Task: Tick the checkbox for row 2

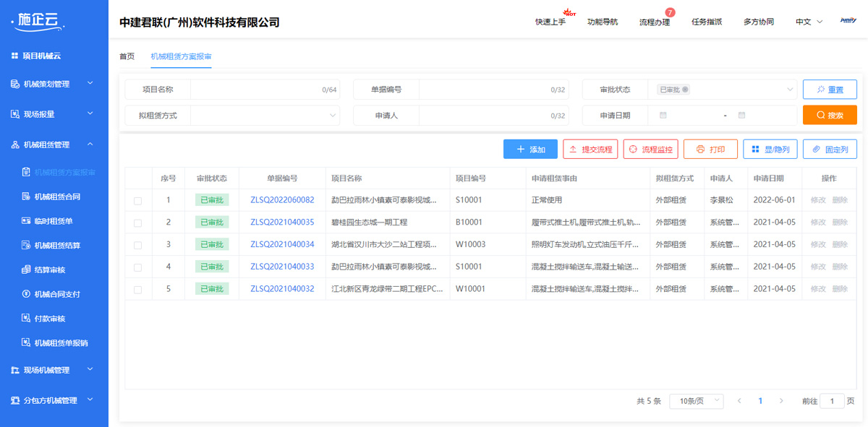Action: point(137,223)
